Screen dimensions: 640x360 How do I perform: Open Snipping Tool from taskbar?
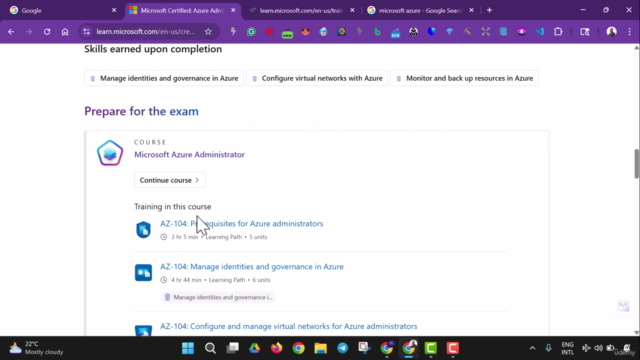[364, 348]
